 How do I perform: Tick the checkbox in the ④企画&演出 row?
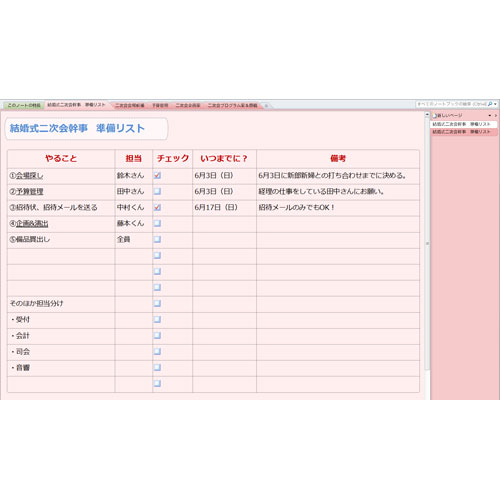tap(157, 223)
